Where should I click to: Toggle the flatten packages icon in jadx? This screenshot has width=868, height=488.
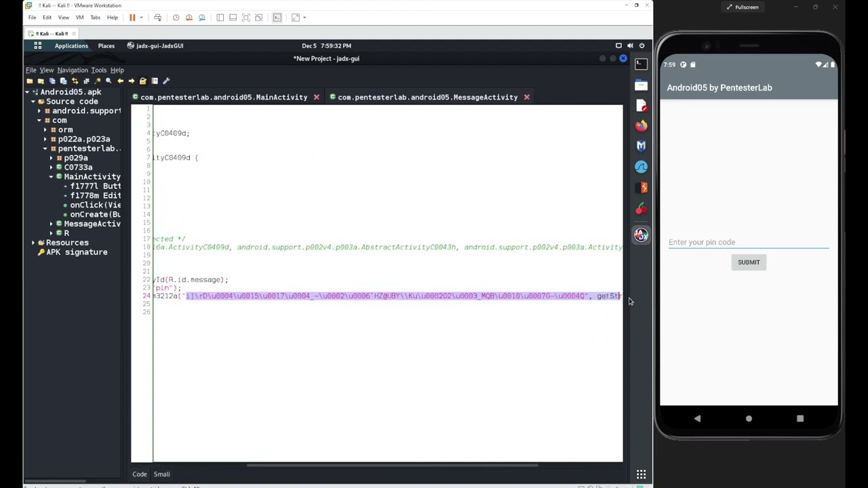86,81
